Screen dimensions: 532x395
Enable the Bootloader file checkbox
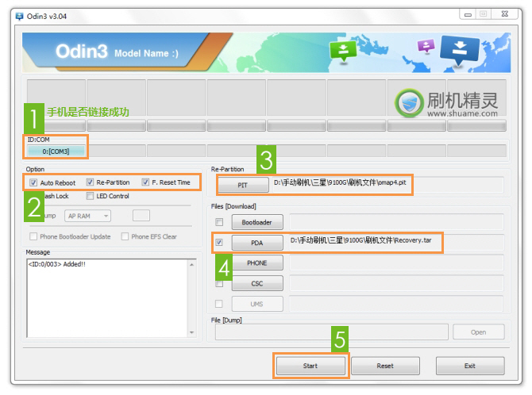pyautogui.click(x=219, y=222)
